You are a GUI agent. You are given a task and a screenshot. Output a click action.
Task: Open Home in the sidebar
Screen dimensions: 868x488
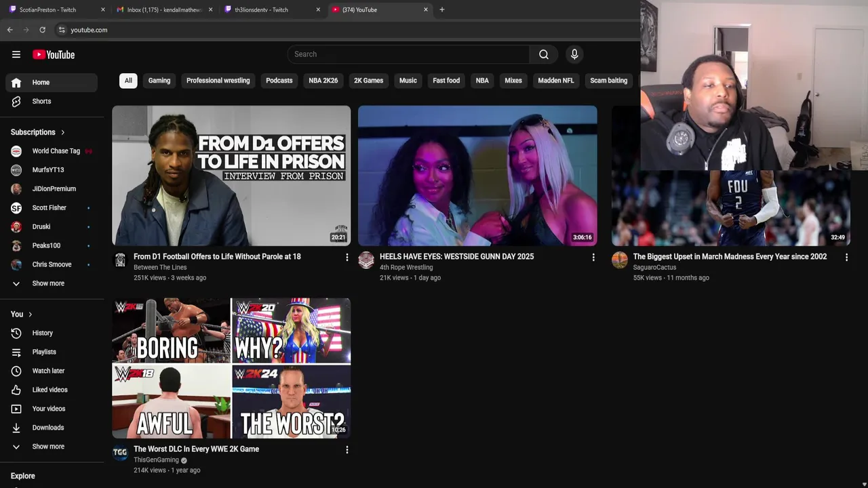(x=52, y=82)
